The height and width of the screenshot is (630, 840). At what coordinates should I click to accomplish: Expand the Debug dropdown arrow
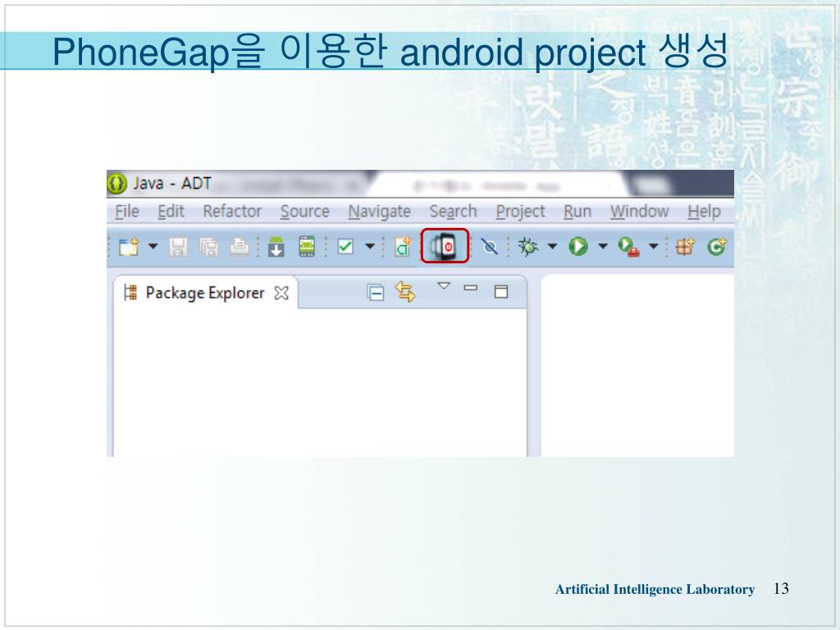click(552, 246)
